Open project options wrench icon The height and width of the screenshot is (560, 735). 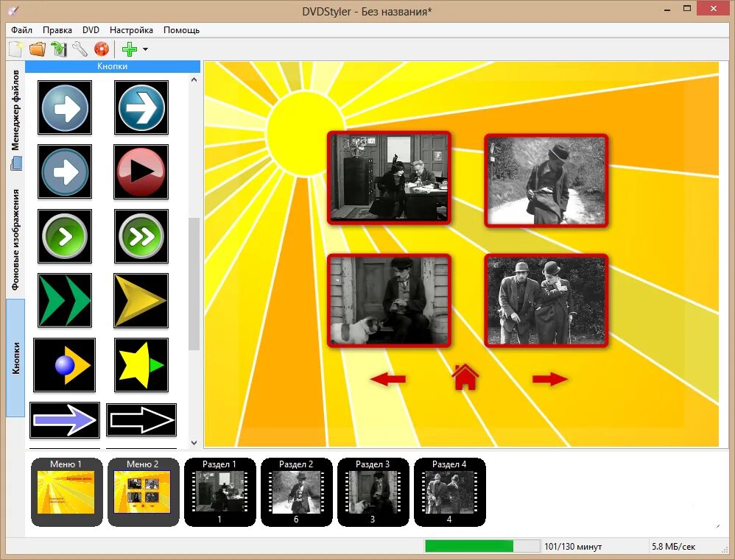pos(80,49)
